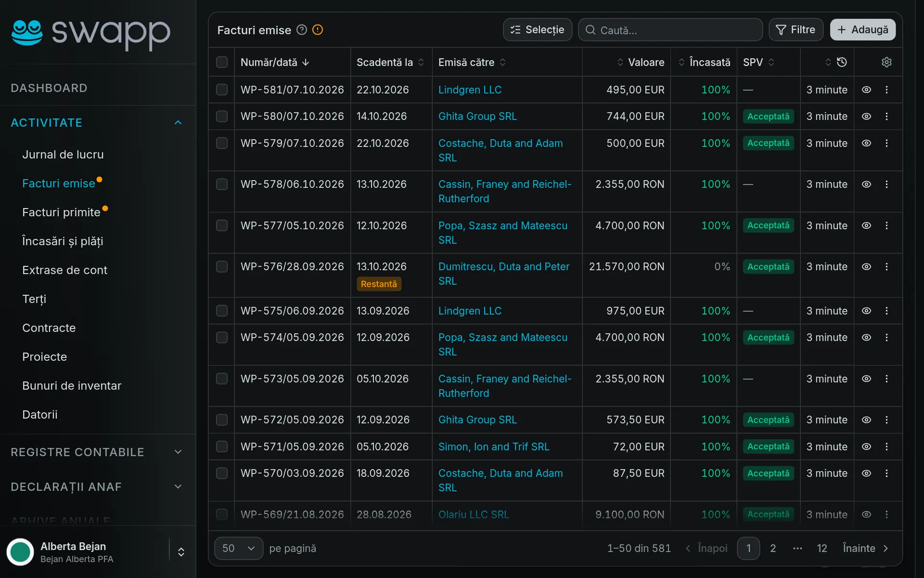Image resolution: width=924 pixels, height=578 pixels.
Task: Expand the Registre contabile section
Action: (97, 452)
